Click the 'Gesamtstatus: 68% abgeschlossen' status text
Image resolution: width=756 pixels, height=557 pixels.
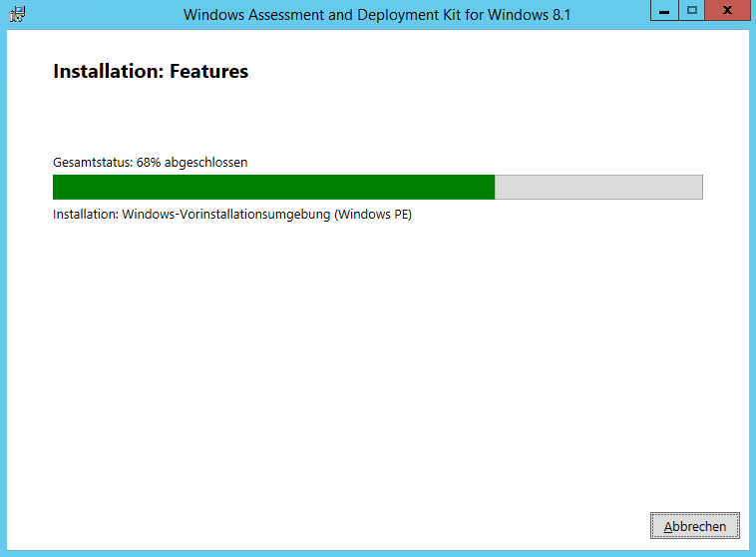coord(150,162)
